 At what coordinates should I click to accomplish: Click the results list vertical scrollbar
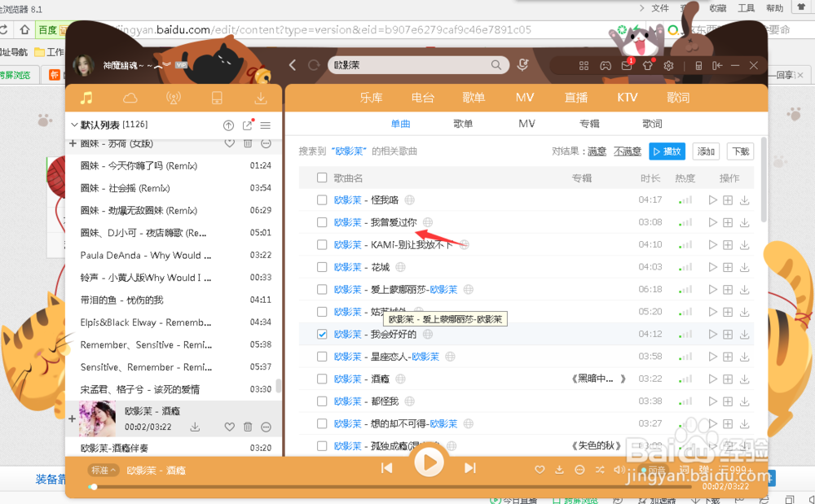pos(764,179)
